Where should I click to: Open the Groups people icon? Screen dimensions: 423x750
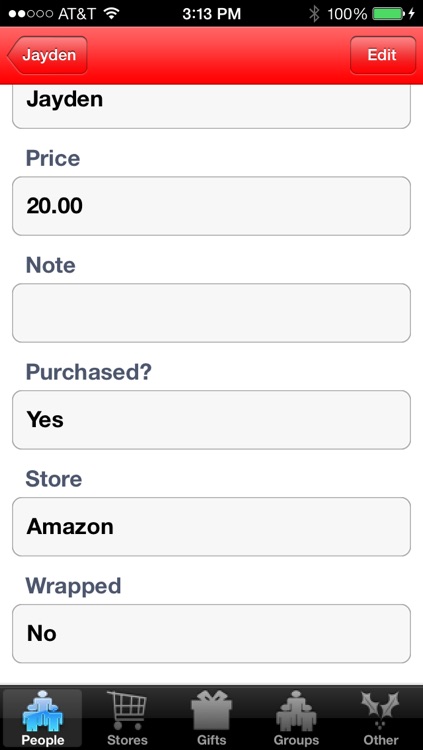(296, 711)
